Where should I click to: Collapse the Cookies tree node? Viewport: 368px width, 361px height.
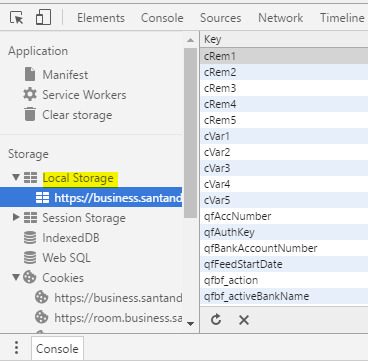pos(16,277)
